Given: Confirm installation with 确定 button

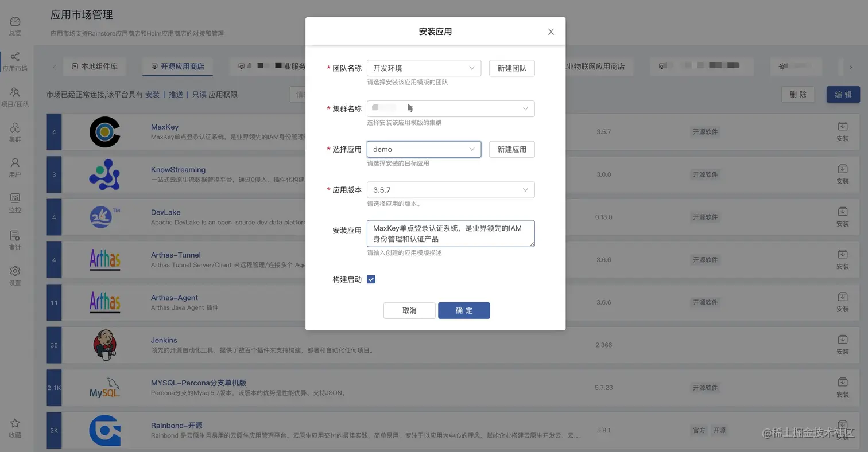Looking at the screenshot, I should [464, 310].
